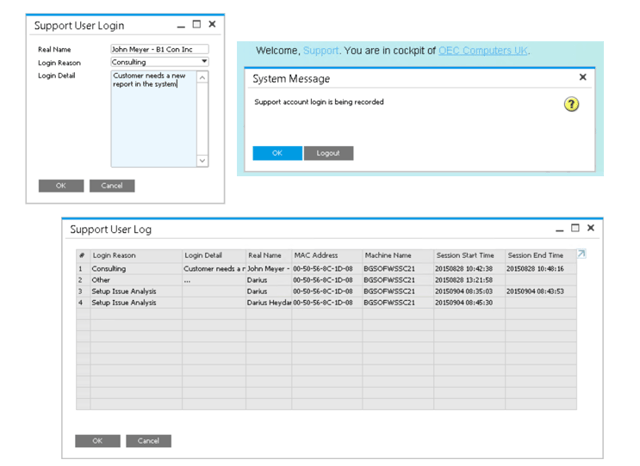Click the 'Darius Heydar' Real Name cell
The width and height of the screenshot is (640, 466).
click(269, 303)
